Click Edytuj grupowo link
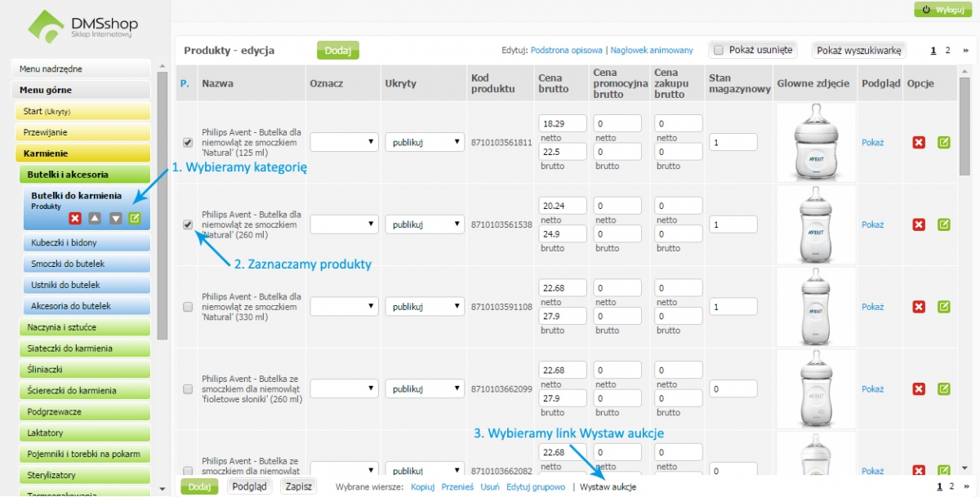The image size is (980, 497). (x=536, y=487)
